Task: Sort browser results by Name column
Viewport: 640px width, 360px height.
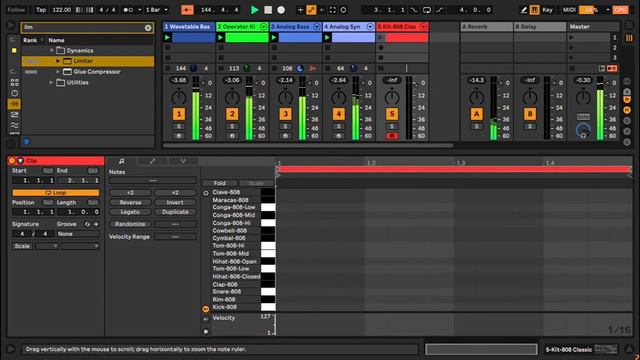Action: pos(56,40)
